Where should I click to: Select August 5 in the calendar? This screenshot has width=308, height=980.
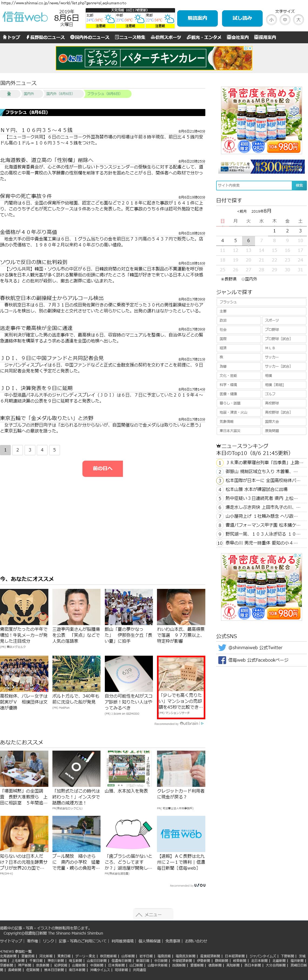[236, 240]
